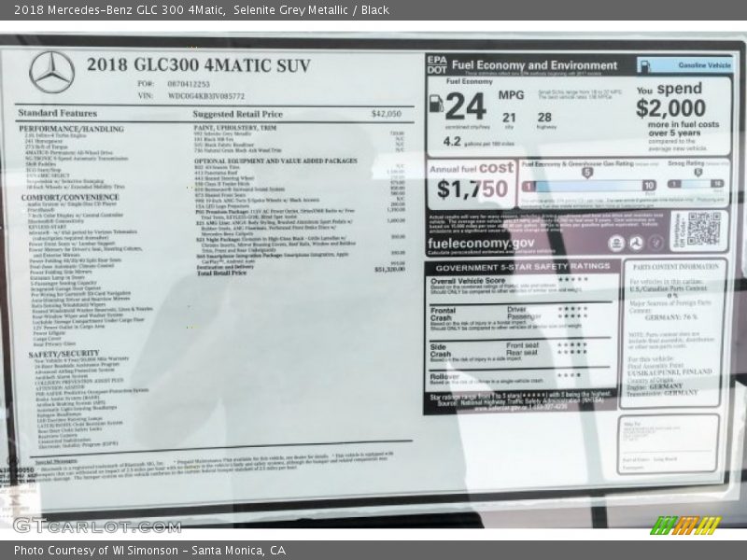This screenshot has width=747, height=560.
Task: Click 'PARTS CONTENT INFORMATION' heading
Action: 675,267
